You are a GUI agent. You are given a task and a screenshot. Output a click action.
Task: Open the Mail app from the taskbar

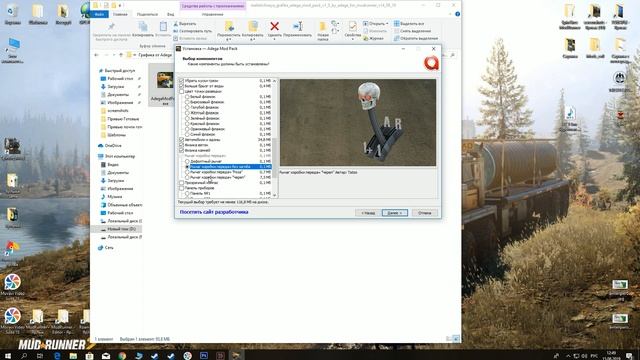[x=106, y=356]
